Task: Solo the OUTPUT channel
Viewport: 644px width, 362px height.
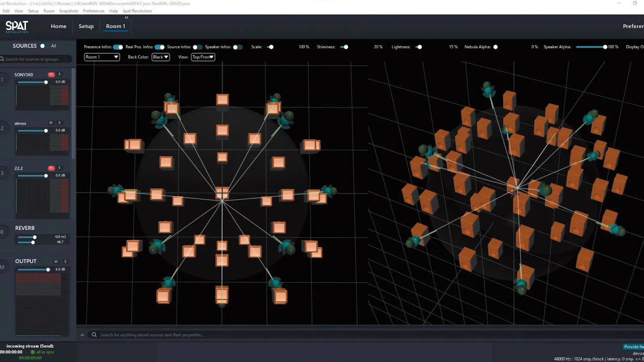Action: point(65,261)
